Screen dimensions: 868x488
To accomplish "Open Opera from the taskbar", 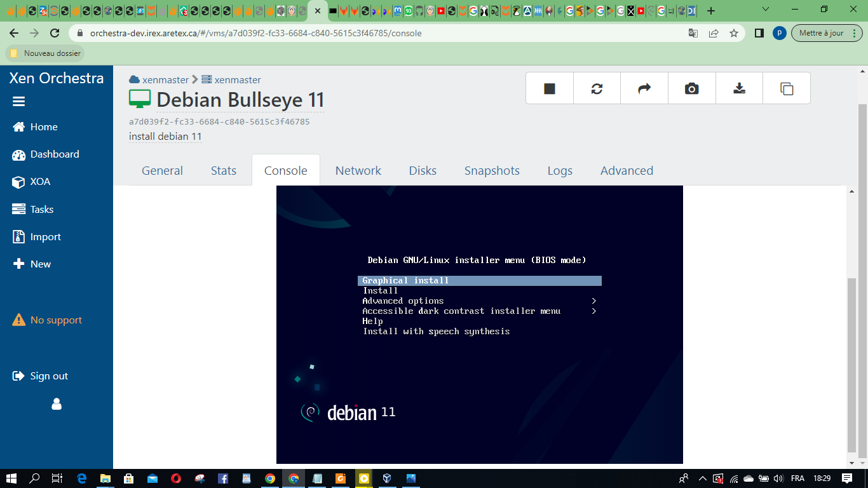I will (175, 478).
